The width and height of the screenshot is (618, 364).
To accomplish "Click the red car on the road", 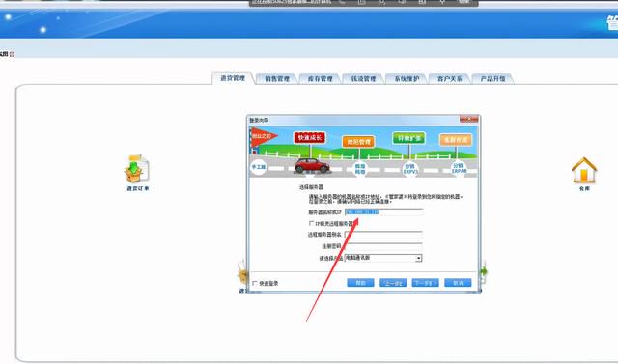I will pos(312,165).
